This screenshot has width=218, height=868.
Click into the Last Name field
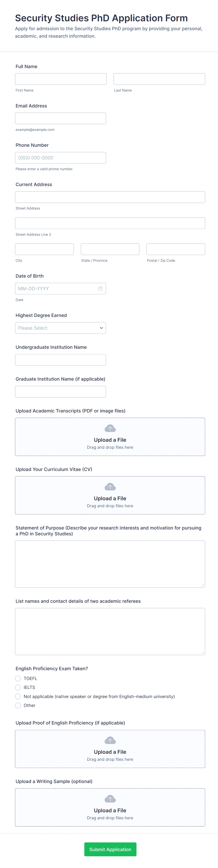pyautogui.click(x=159, y=79)
